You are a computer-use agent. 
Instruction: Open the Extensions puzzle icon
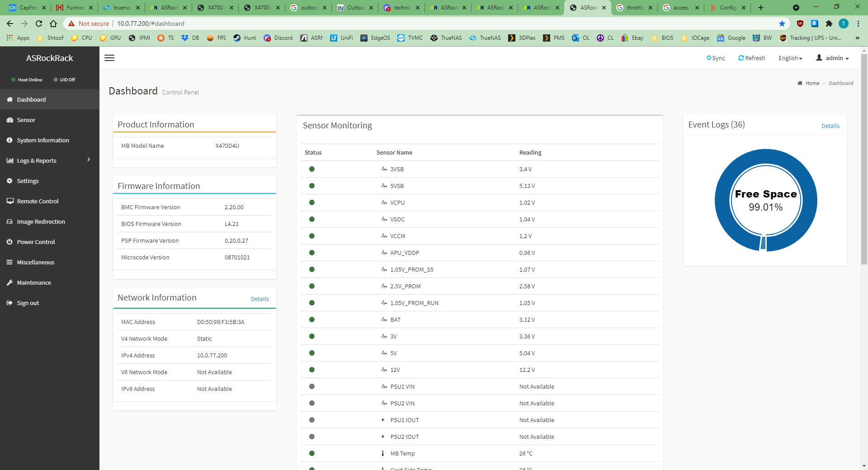coord(829,23)
